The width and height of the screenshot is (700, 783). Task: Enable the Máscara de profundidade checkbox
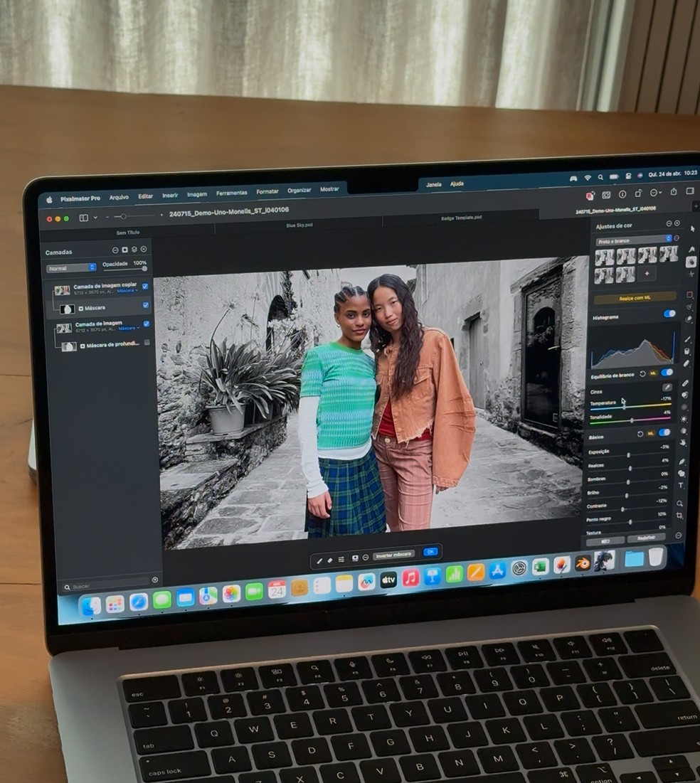pos(147,342)
